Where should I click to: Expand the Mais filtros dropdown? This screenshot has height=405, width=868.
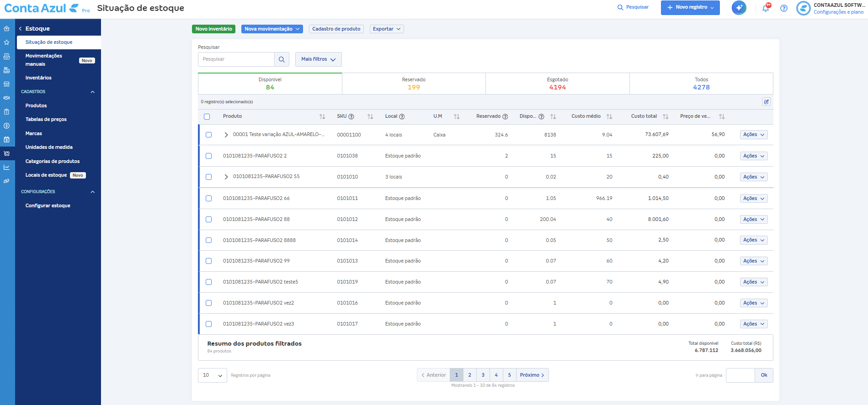tap(318, 59)
